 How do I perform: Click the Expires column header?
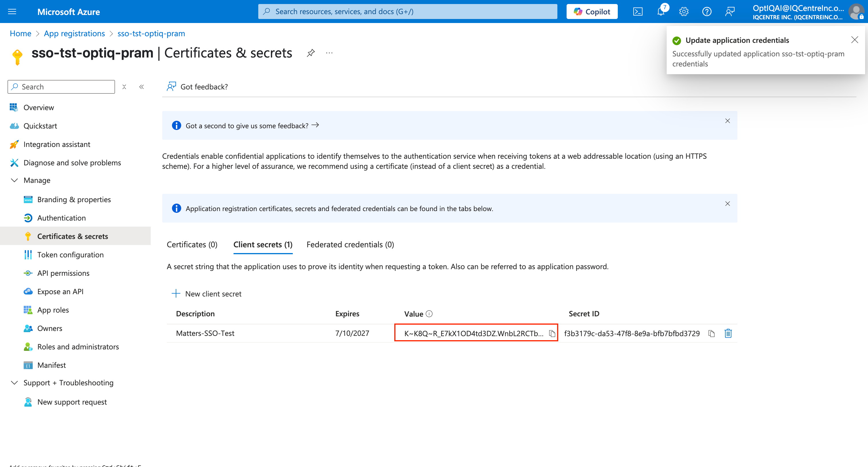(347, 314)
